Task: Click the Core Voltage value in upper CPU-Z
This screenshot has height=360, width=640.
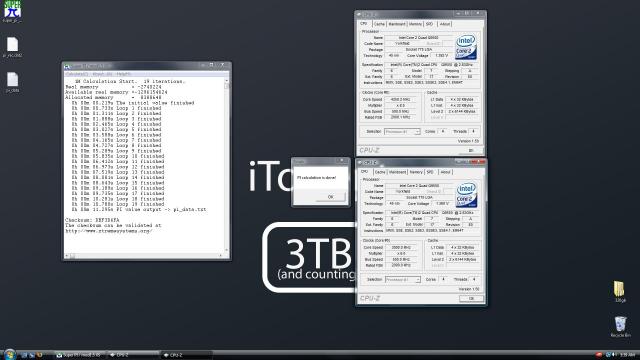Action: [x=442, y=56]
